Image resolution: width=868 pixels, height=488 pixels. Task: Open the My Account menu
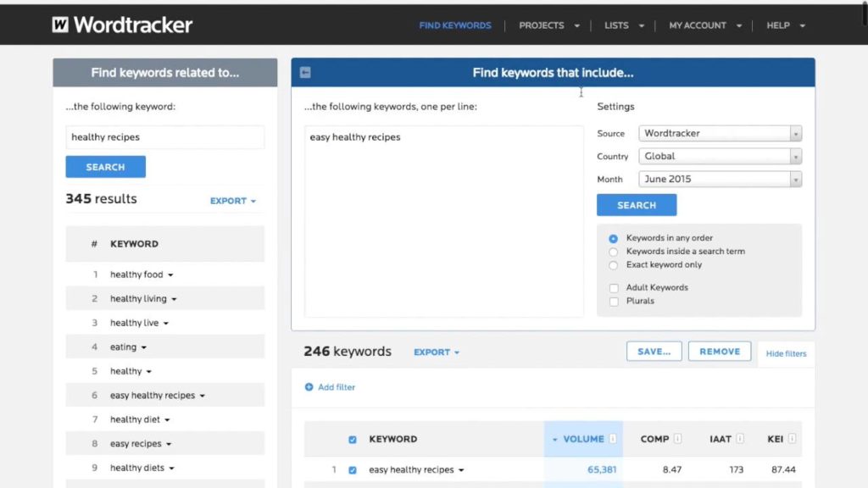[x=705, y=25]
